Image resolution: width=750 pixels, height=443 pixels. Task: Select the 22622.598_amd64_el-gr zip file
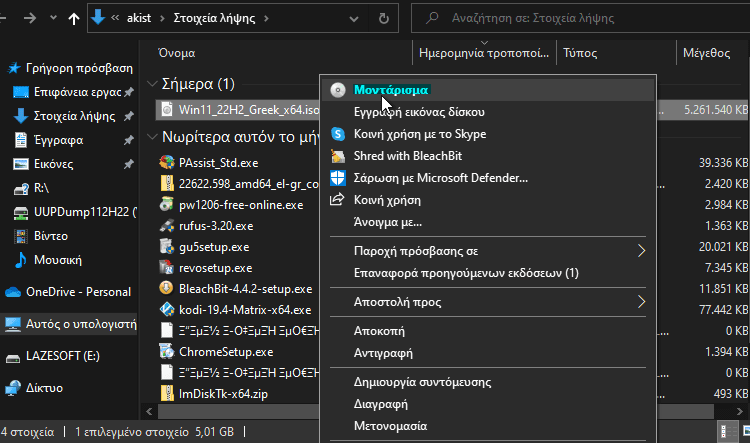point(249,184)
